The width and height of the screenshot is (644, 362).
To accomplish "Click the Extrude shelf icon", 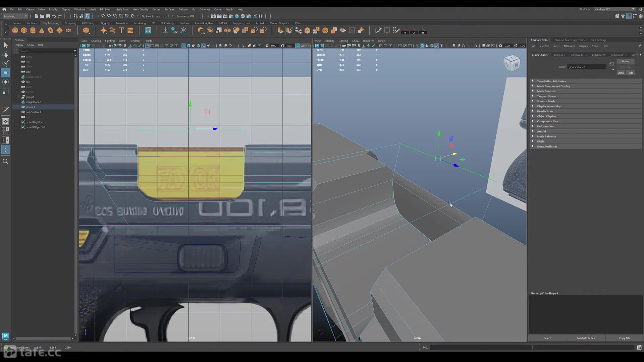I will [280, 31].
